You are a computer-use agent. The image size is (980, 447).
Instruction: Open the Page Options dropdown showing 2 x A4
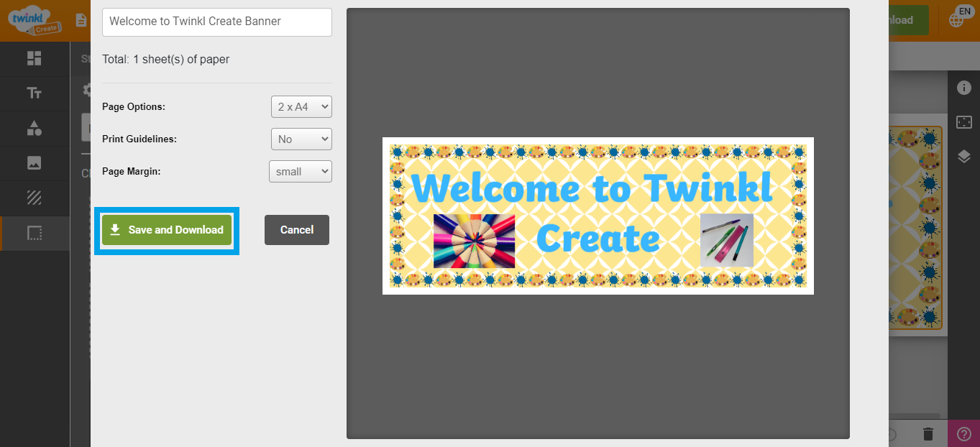(301, 106)
